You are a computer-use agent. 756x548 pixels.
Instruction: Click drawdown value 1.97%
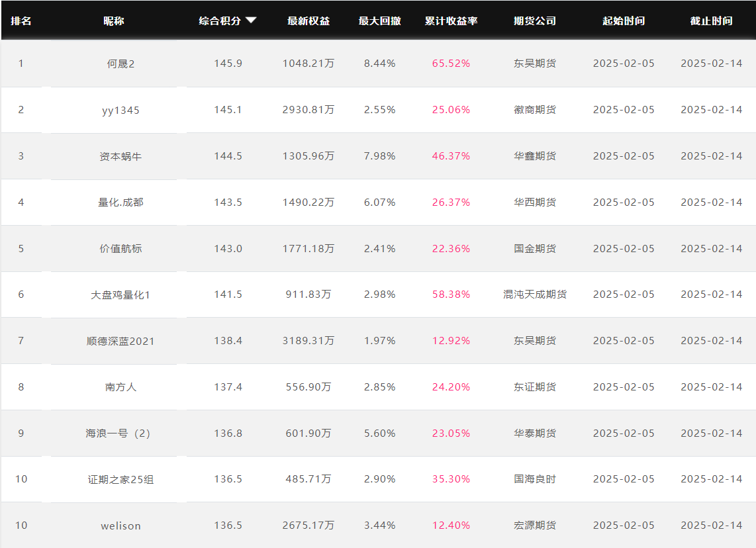pos(380,340)
